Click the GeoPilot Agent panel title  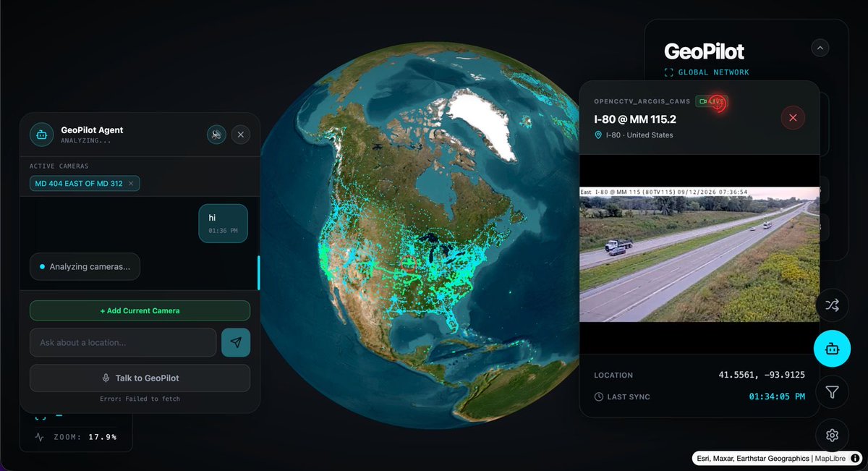92,130
